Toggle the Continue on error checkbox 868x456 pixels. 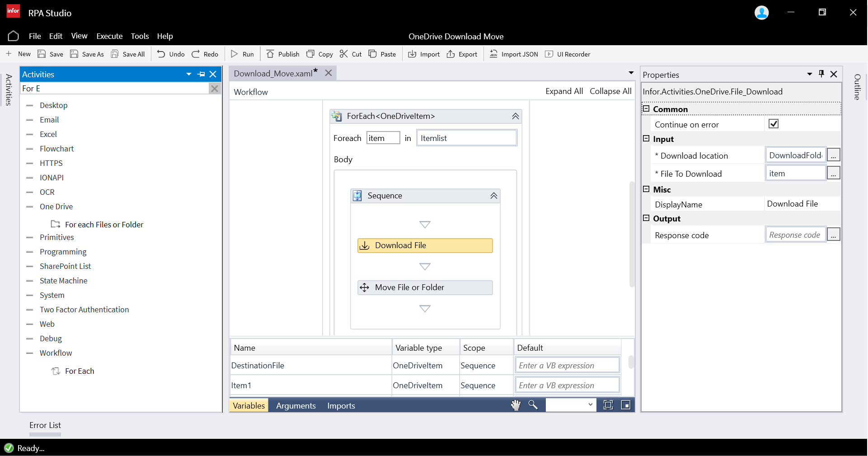coord(774,124)
